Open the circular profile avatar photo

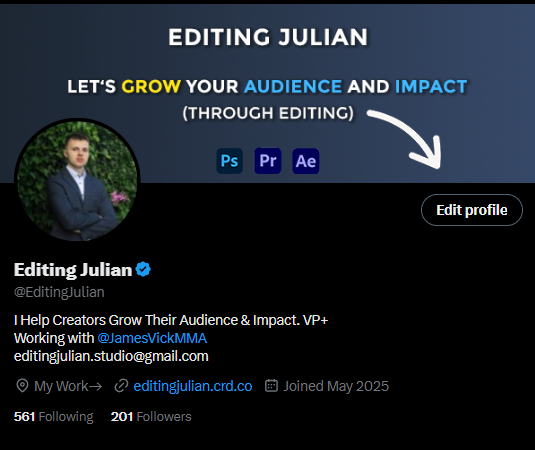[x=77, y=180]
